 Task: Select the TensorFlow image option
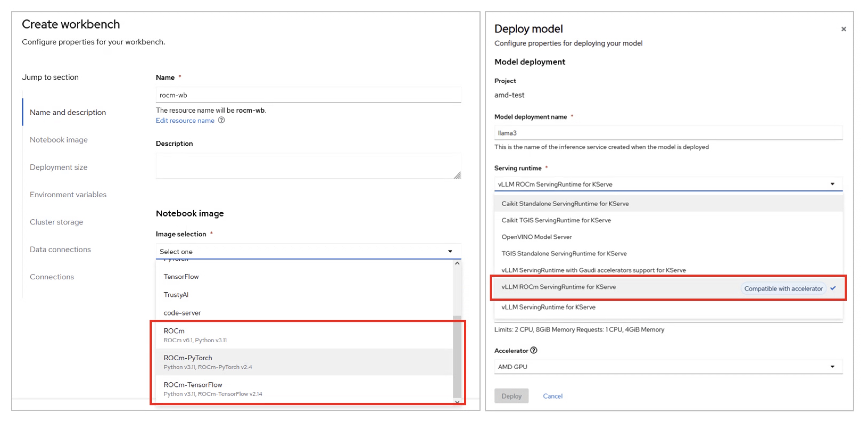tap(305, 277)
